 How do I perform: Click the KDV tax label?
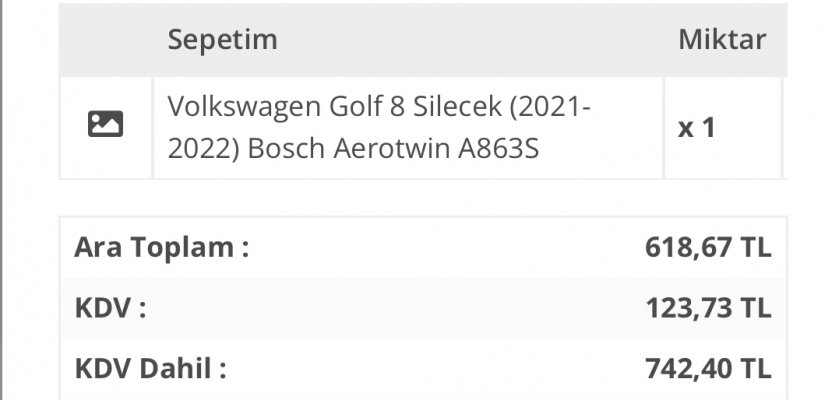tap(110, 308)
